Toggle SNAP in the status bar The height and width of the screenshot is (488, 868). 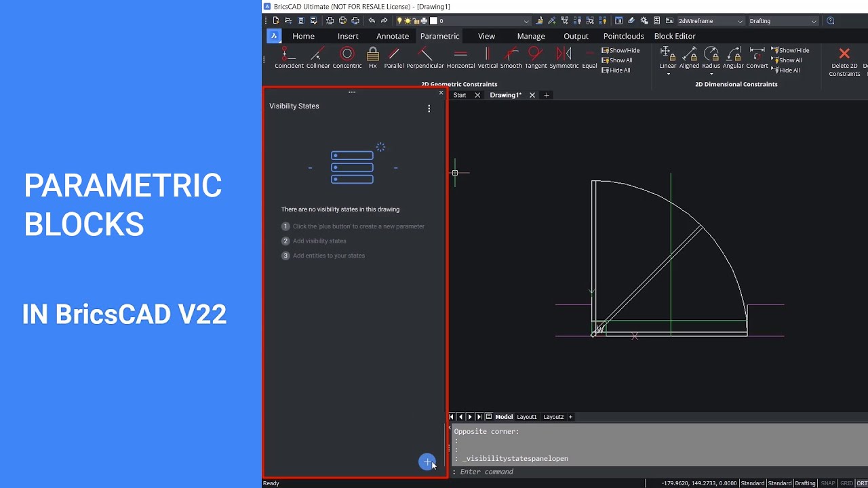828,483
